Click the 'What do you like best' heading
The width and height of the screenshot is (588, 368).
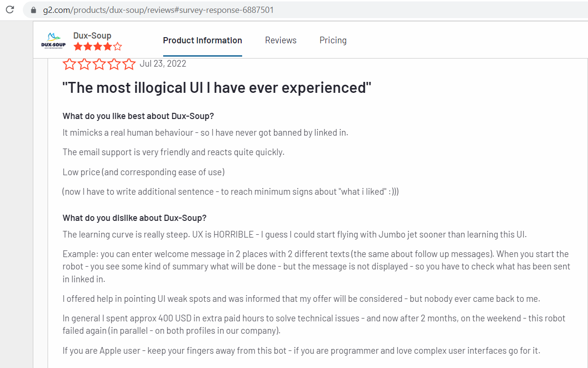point(138,116)
